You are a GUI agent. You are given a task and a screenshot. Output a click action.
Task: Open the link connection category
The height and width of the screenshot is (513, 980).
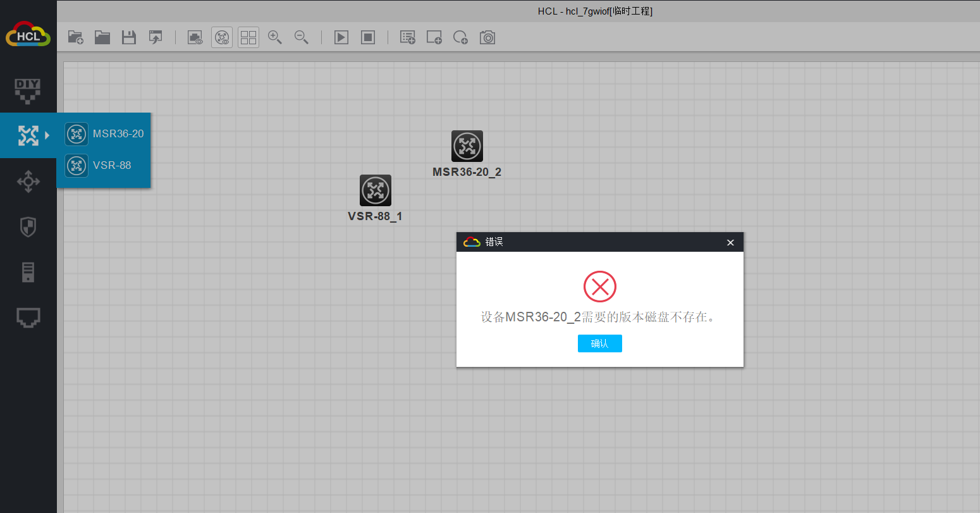coord(28,318)
